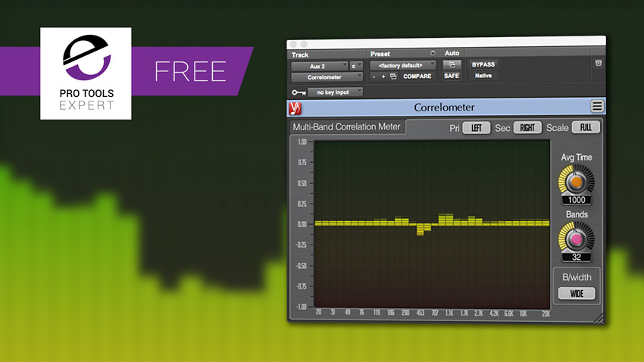Open the Correlometer hamburger menu
The width and height of the screenshot is (644, 362).
597,106
